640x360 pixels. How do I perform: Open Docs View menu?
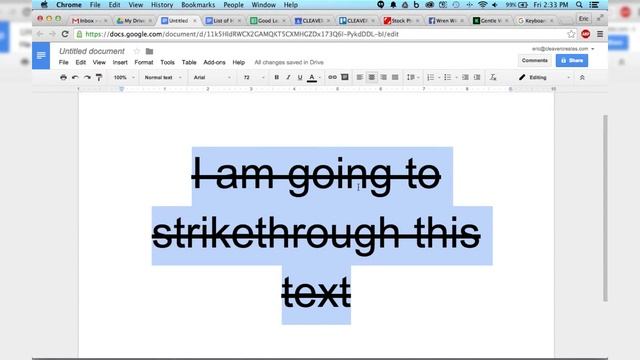coord(99,62)
